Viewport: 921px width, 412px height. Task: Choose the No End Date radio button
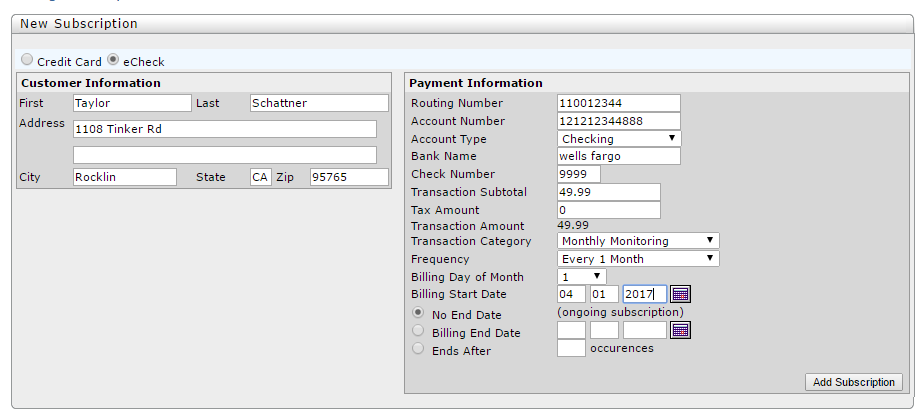click(x=419, y=313)
